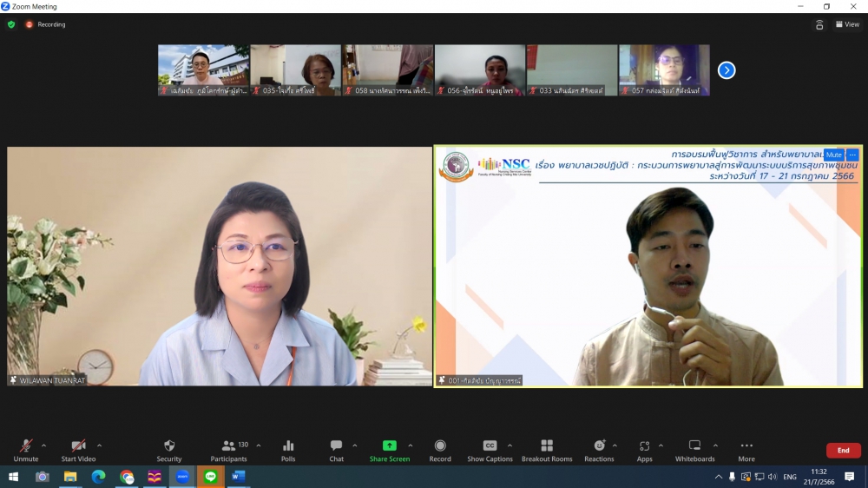This screenshot has width=868, height=488.
Task: Expand the arrow next to Share Screen
Action: tap(411, 445)
